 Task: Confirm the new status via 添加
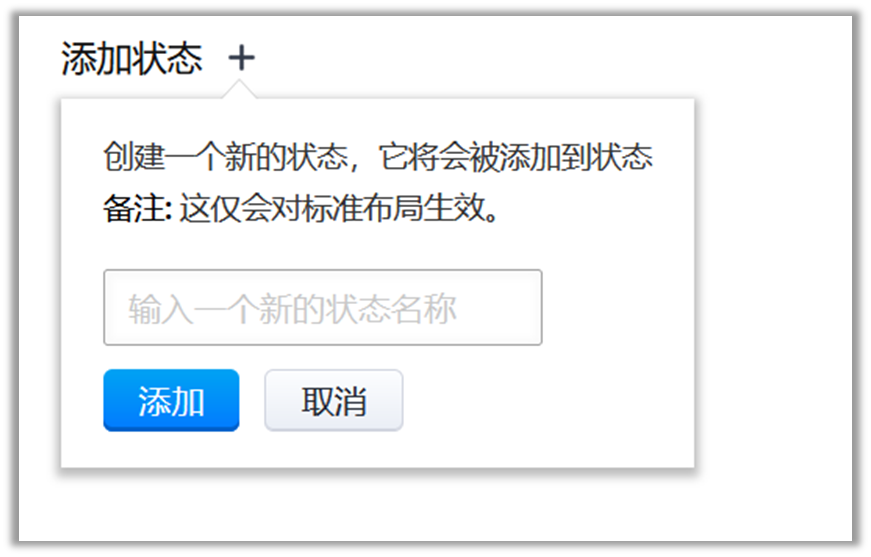171,400
